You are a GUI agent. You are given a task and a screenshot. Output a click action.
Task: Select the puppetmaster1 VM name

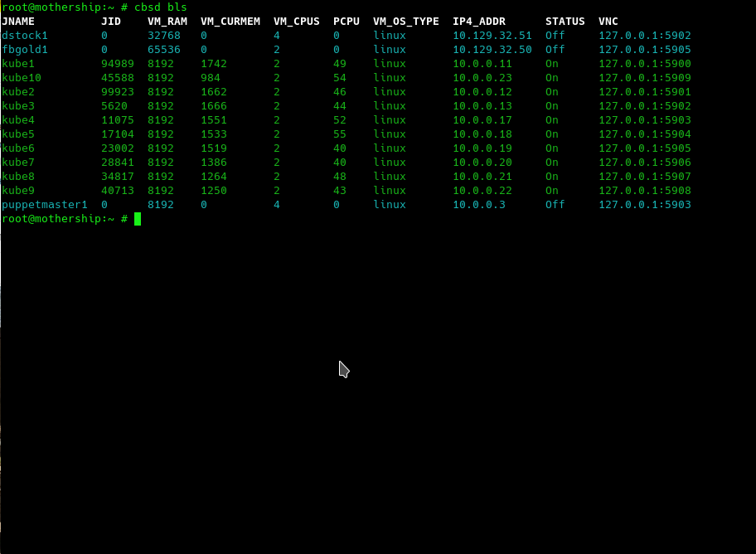coord(45,204)
